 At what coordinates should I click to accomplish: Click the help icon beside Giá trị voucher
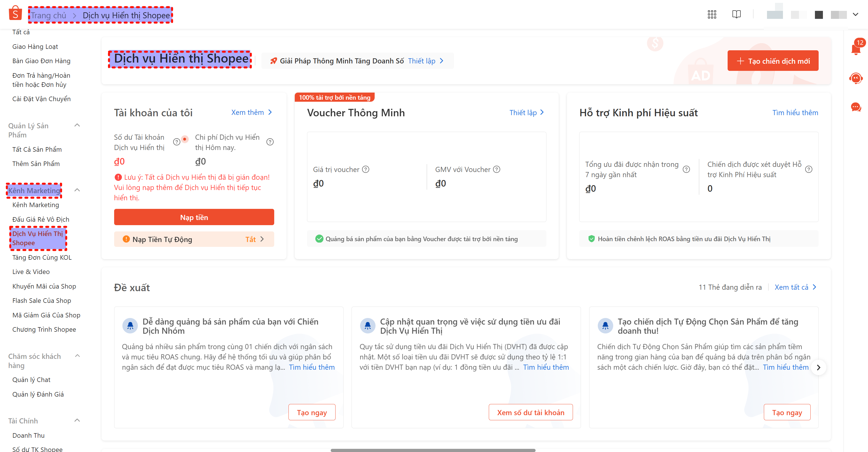pos(366,169)
